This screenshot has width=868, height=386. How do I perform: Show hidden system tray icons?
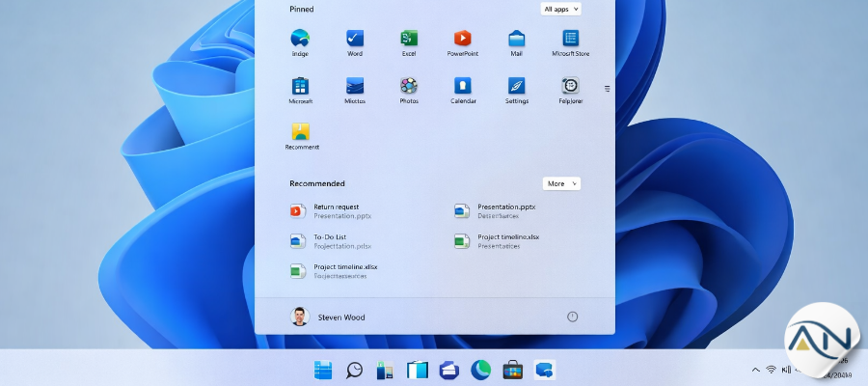point(755,370)
